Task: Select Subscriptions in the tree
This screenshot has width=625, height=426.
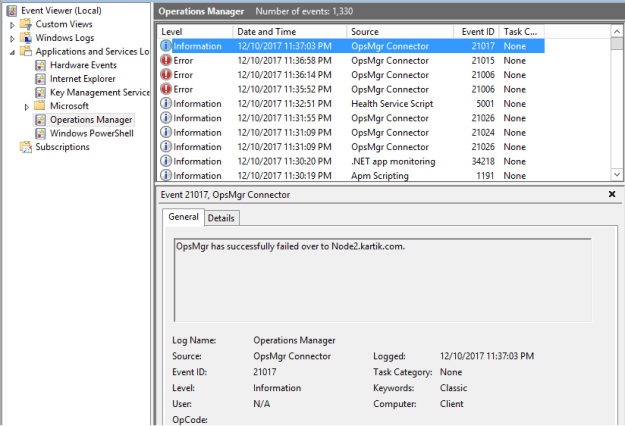Action: [x=62, y=147]
